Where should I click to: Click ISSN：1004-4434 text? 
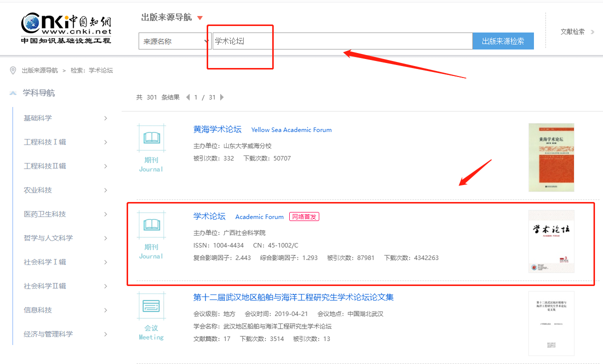point(219,245)
